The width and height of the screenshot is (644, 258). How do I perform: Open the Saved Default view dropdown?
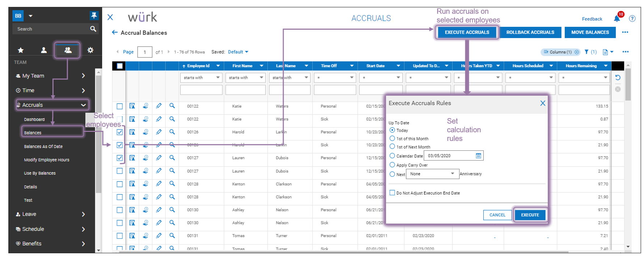pyautogui.click(x=238, y=52)
